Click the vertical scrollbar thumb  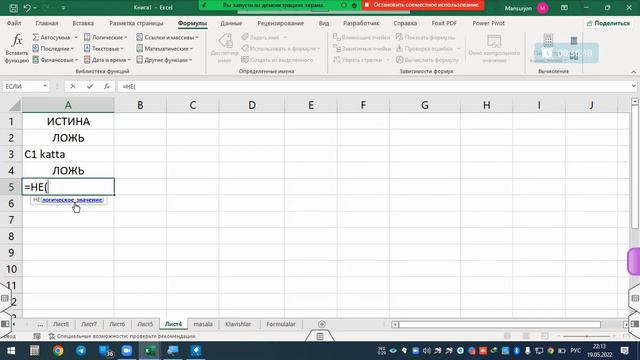635,167
